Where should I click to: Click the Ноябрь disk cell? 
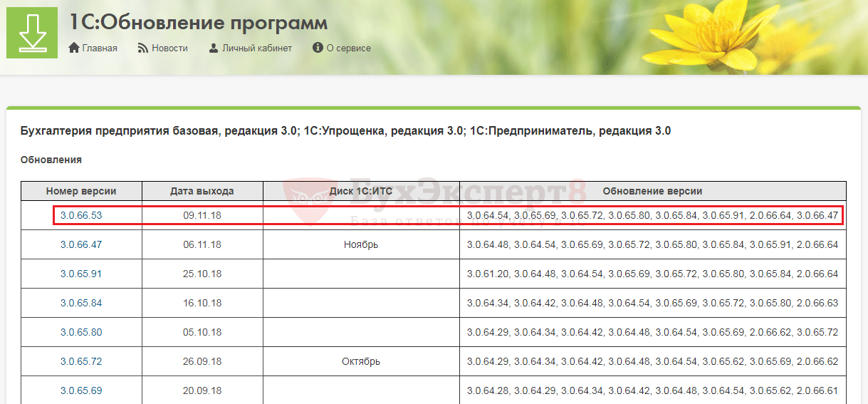361,244
